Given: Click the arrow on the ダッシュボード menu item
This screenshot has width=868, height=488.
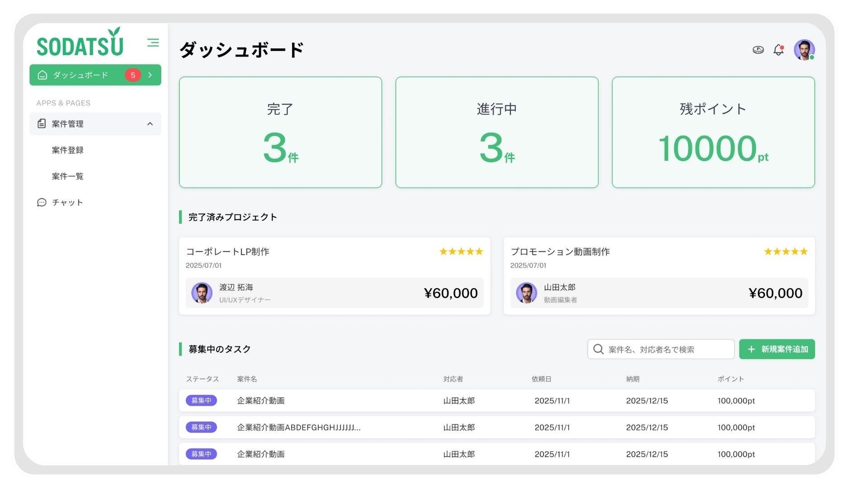Looking at the screenshot, I should point(150,75).
